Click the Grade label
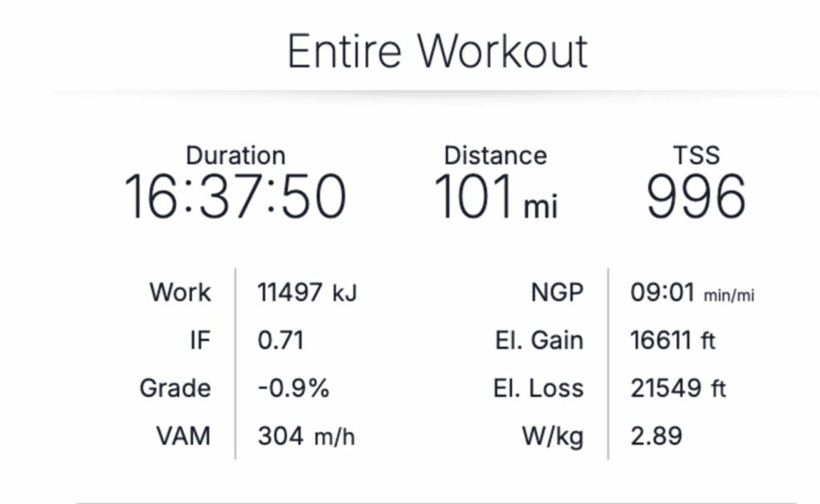Image resolution: width=820 pixels, height=504 pixels. click(175, 389)
